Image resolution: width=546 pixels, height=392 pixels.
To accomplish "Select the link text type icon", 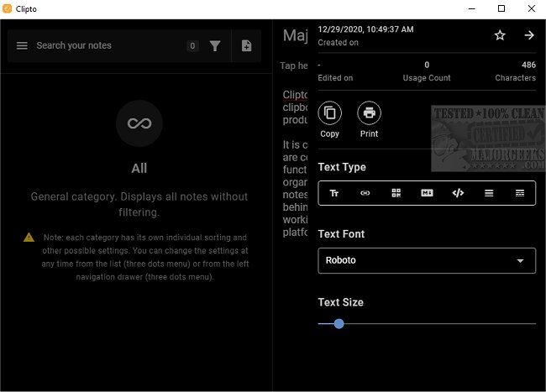I will click(x=365, y=193).
